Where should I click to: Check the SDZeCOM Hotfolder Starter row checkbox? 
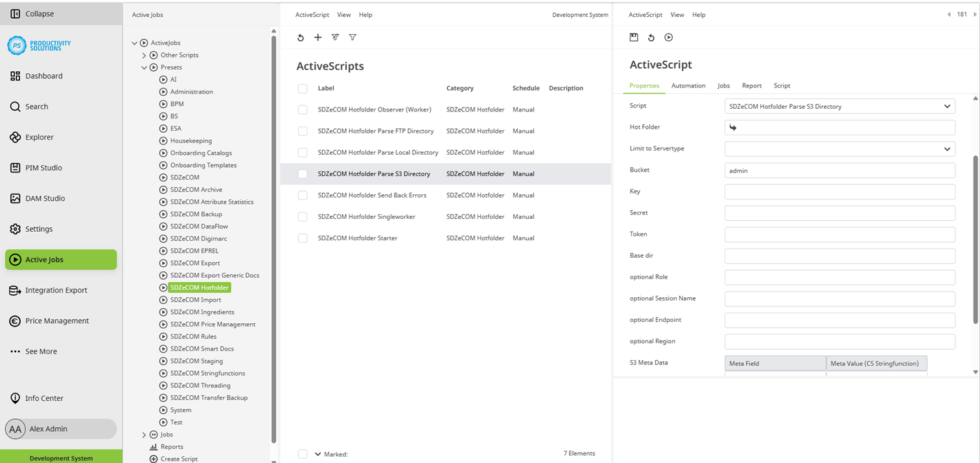pos(303,238)
